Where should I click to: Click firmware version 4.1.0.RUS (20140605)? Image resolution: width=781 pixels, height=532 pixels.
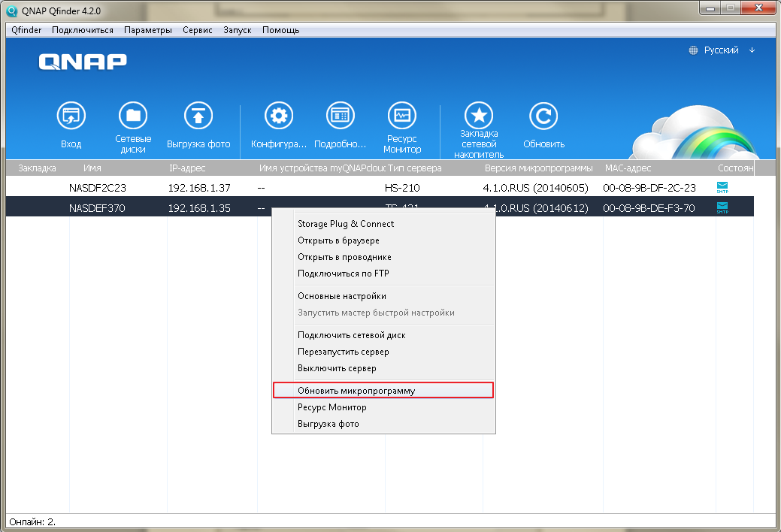pos(535,188)
